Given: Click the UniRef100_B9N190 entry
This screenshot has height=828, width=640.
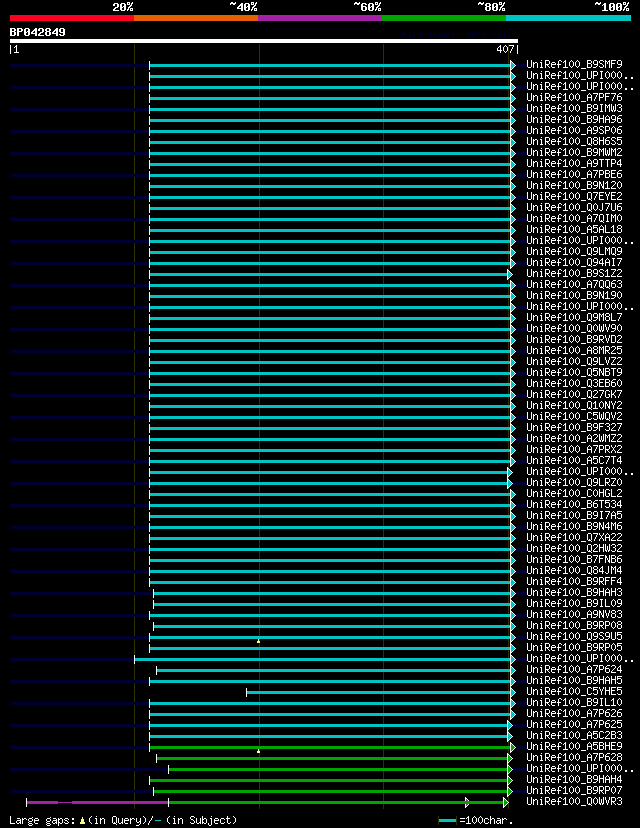Looking at the screenshot, I should click(x=574, y=296).
